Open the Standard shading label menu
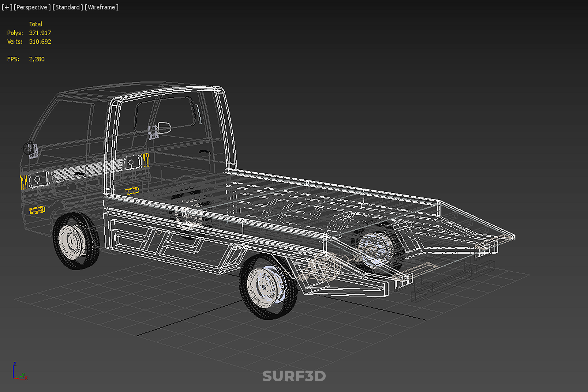The height and width of the screenshot is (392, 588). click(x=67, y=7)
